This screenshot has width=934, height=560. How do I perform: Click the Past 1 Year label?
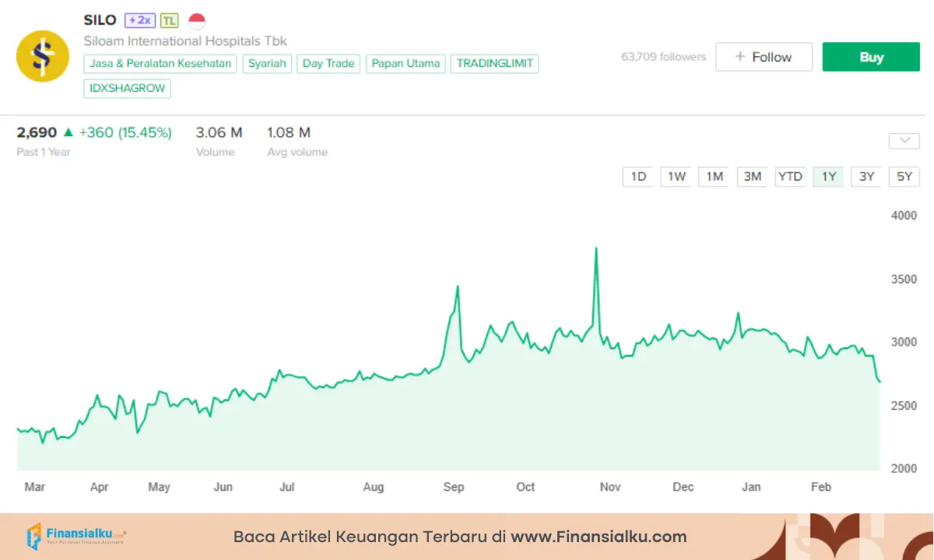coord(44,152)
